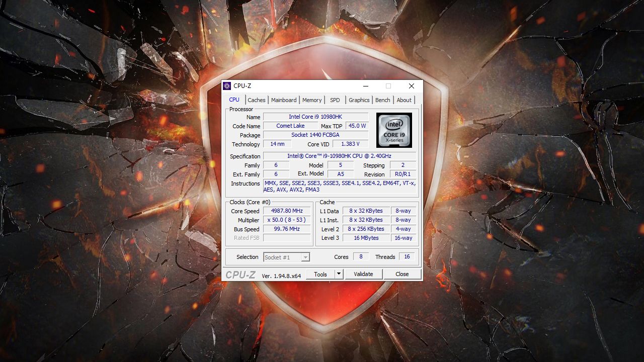
Task: Click the Level 3 16-way associativity value
Action: 404,238
